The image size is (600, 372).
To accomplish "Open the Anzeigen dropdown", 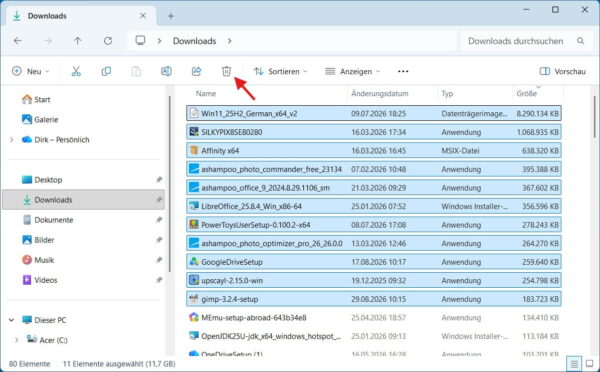I will [352, 71].
